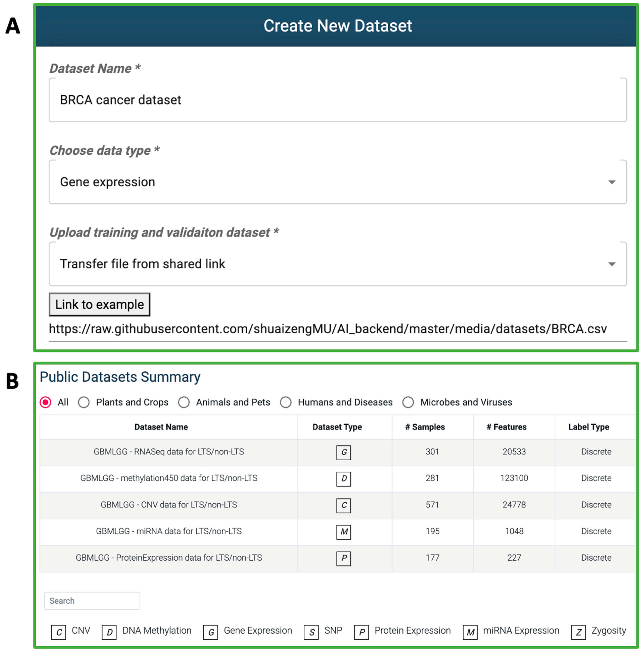Select the Humans and Diseases radio button

(x=286, y=402)
